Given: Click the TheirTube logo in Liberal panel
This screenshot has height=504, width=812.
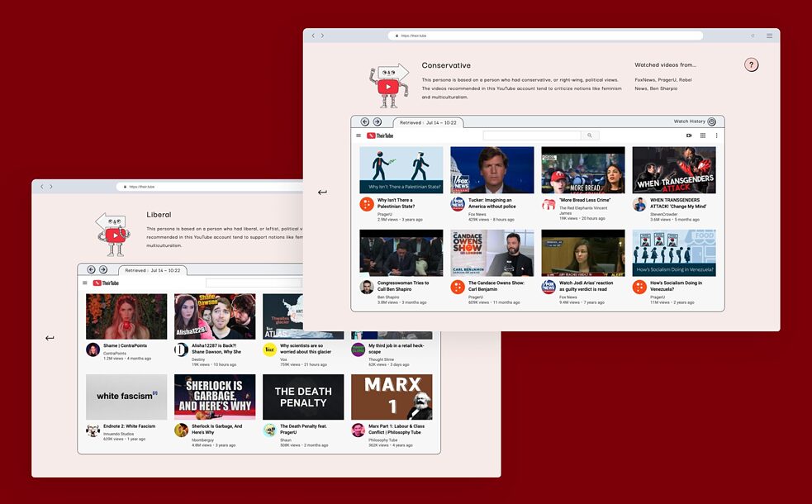Looking at the screenshot, I should pyautogui.click(x=106, y=283).
